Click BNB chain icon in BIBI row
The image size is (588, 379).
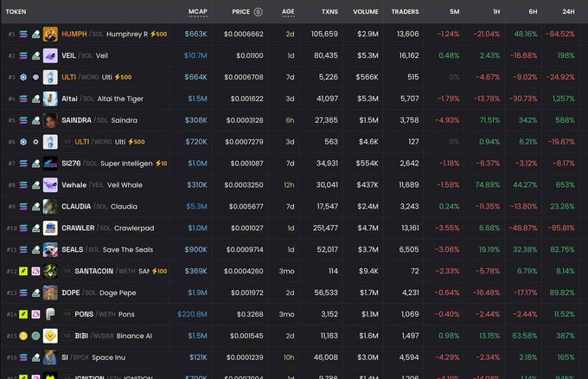[23, 337]
